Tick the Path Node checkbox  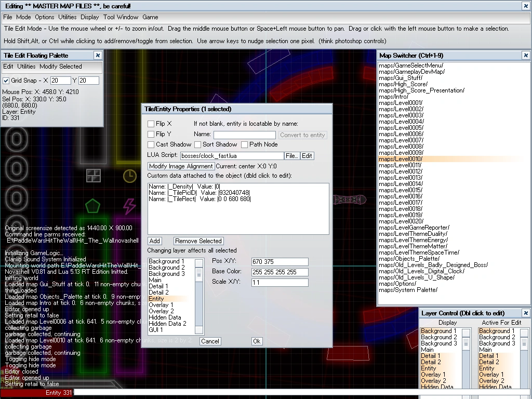(244, 144)
